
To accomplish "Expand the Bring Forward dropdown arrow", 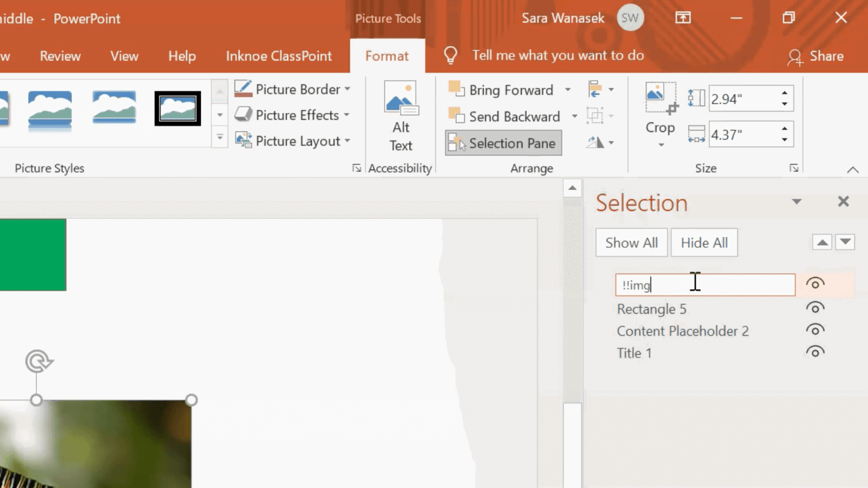I will tap(568, 89).
